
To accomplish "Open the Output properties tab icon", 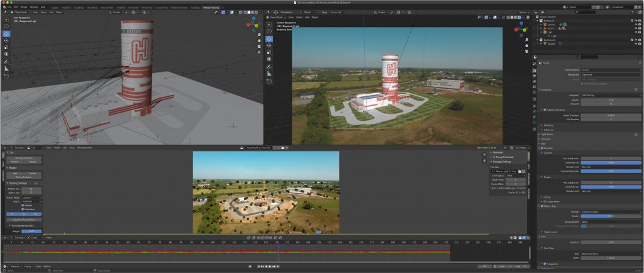I will [x=535, y=76].
